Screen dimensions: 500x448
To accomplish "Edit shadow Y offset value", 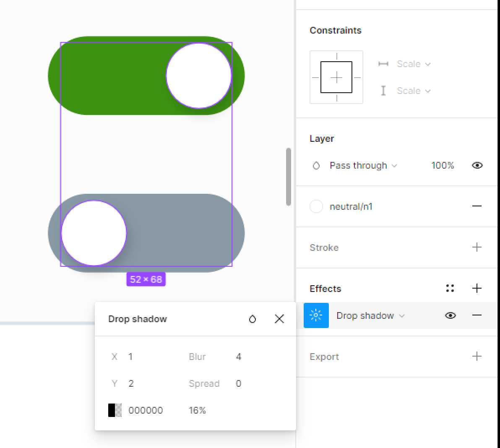I will click(x=131, y=383).
